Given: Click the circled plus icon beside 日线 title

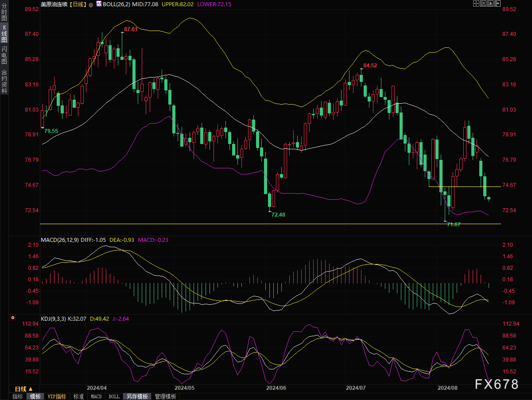Looking at the screenshot, I should coord(91,4).
